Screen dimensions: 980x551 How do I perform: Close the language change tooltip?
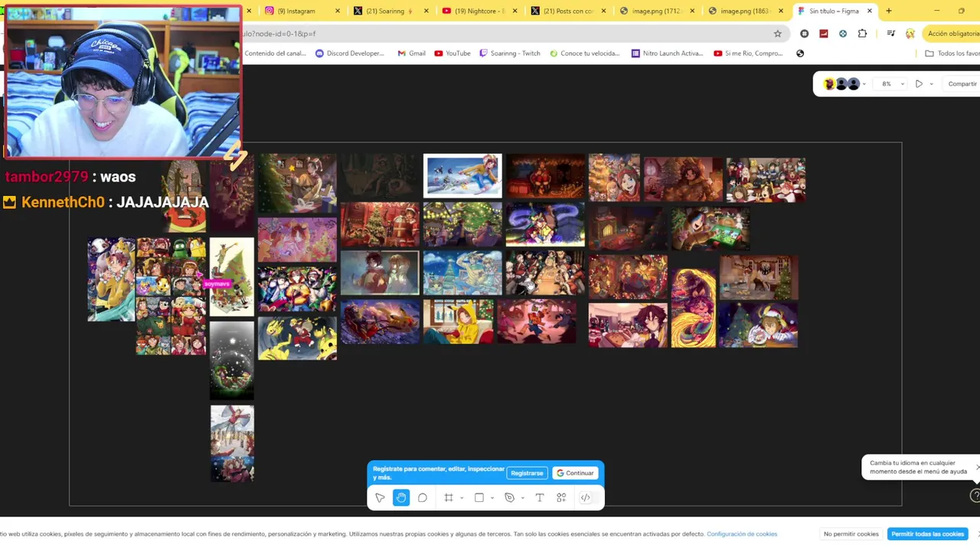tap(977, 467)
